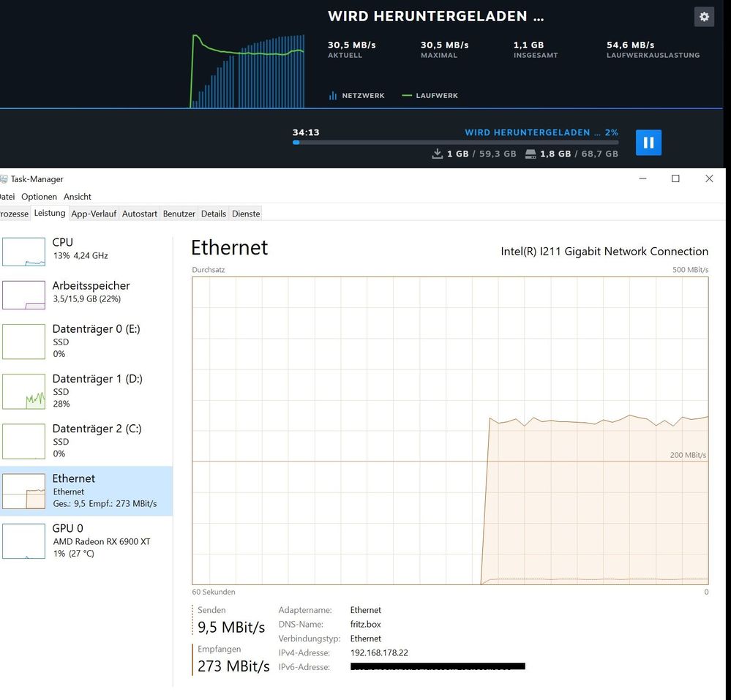
Task: Click the Ethernet mini graph thumbnail
Action: 23,492
